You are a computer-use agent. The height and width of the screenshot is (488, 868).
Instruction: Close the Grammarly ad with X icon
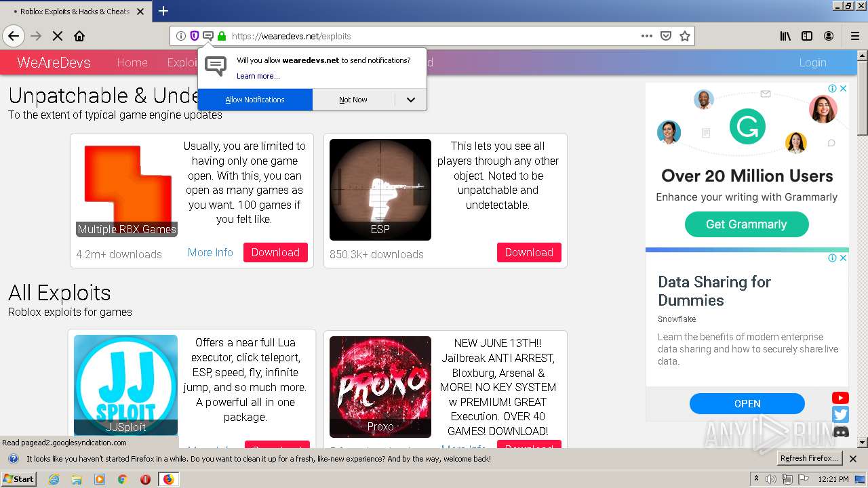pos(843,88)
